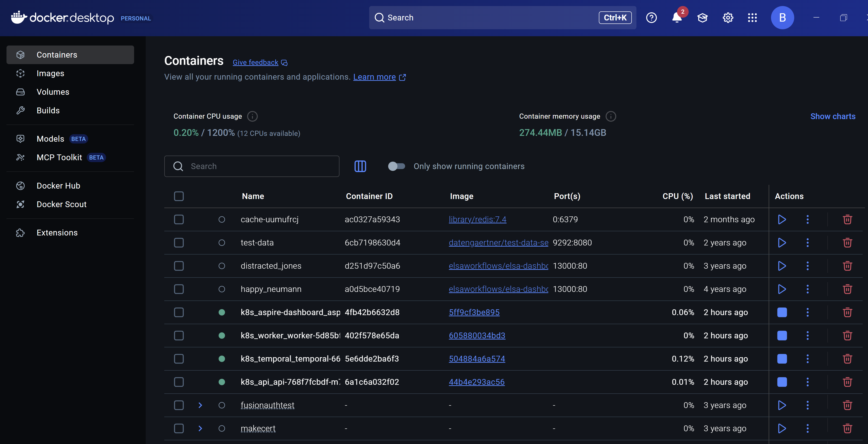This screenshot has width=868, height=444.
Task: Open Docker Scout from the sidebar
Action: click(x=61, y=204)
